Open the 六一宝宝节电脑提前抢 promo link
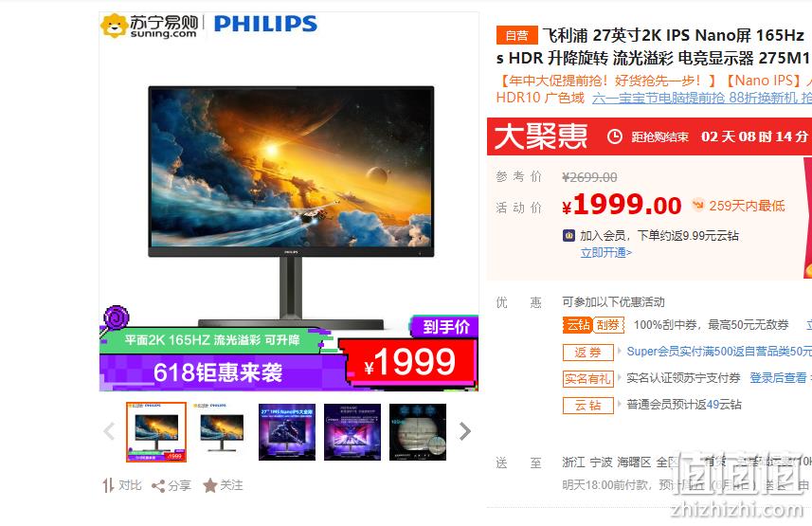Screen dimensions: 812x526 coord(702,98)
